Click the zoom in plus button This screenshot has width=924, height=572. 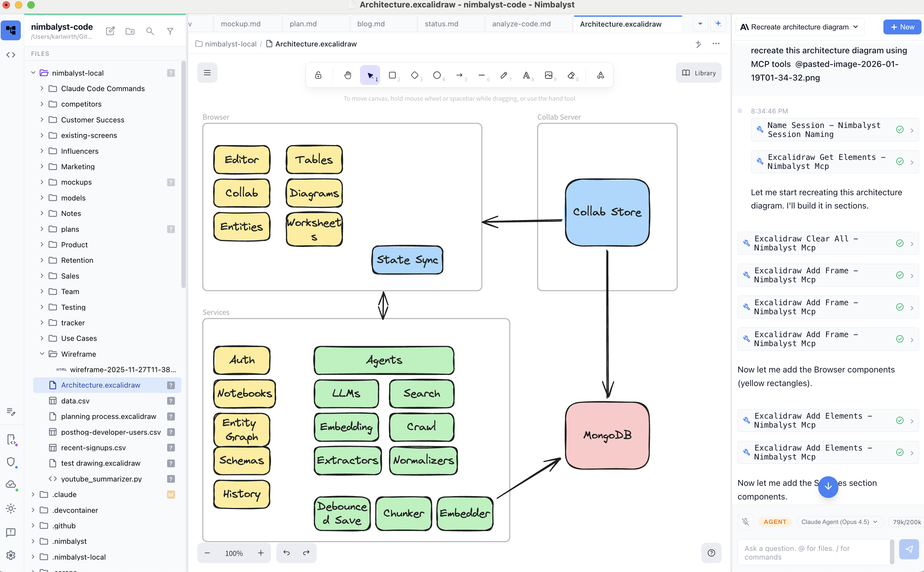pyautogui.click(x=261, y=553)
